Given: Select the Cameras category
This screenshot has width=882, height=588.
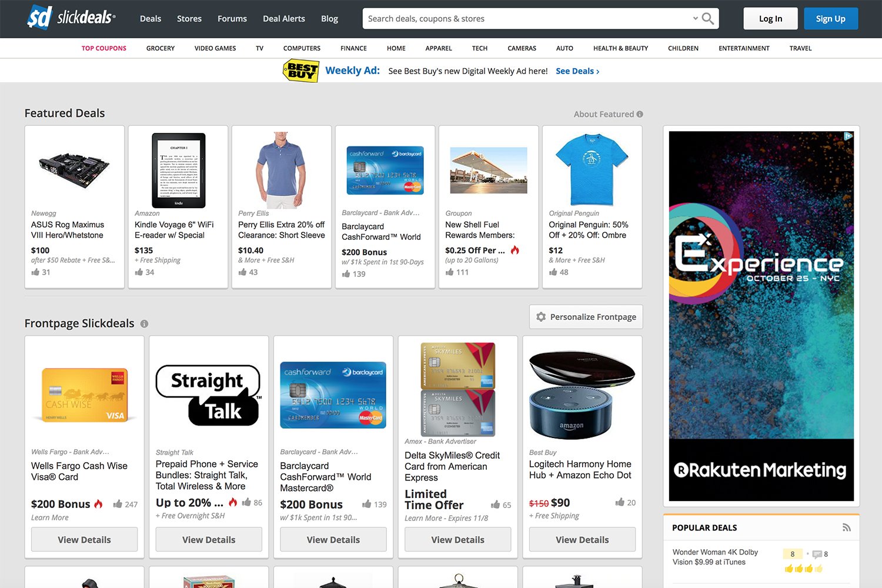Looking at the screenshot, I should [x=522, y=48].
